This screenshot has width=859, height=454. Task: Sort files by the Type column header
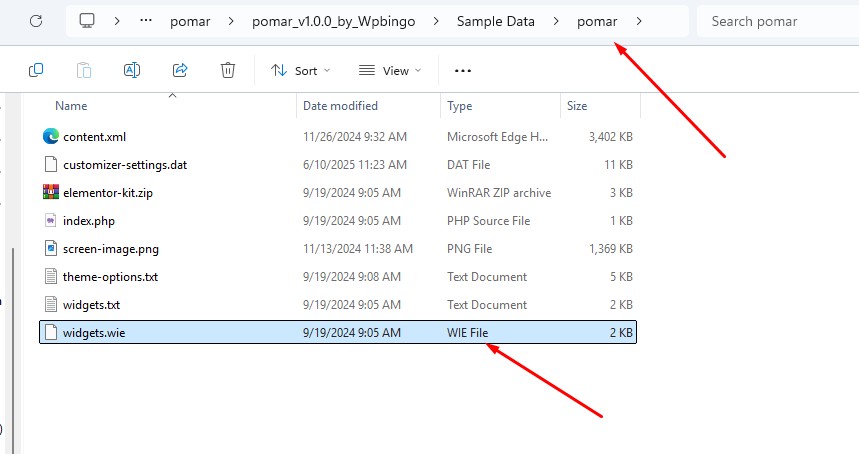click(x=460, y=106)
